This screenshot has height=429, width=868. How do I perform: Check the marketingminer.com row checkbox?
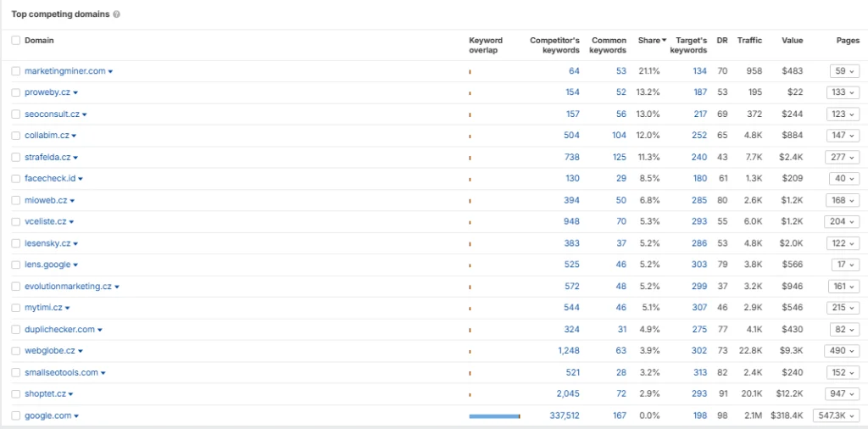15,71
